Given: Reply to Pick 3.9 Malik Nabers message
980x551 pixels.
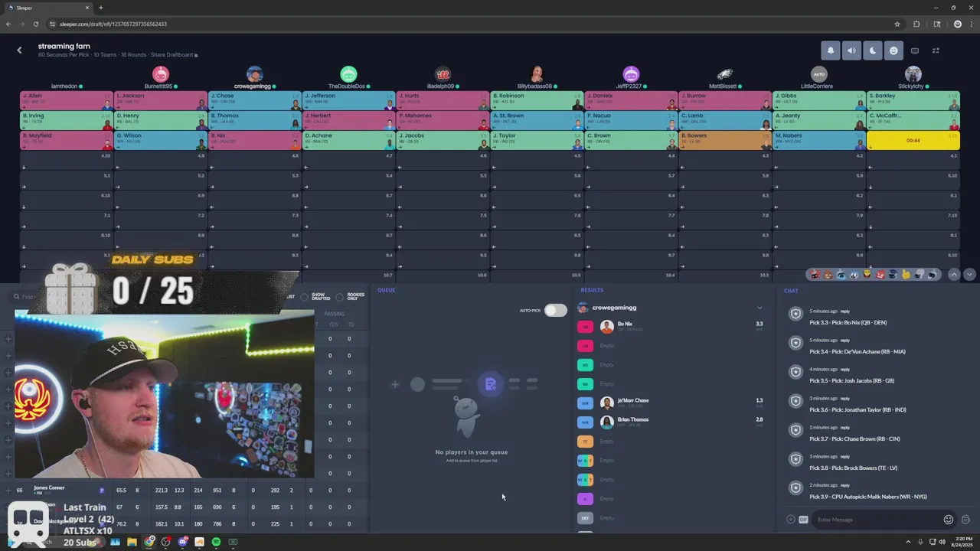Looking at the screenshot, I should pyautogui.click(x=845, y=485).
